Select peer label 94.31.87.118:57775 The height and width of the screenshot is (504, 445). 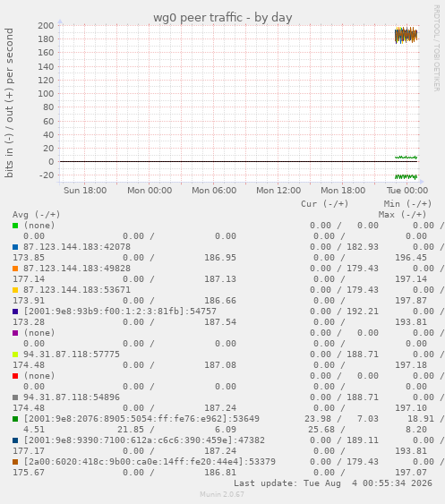coord(72,355)
